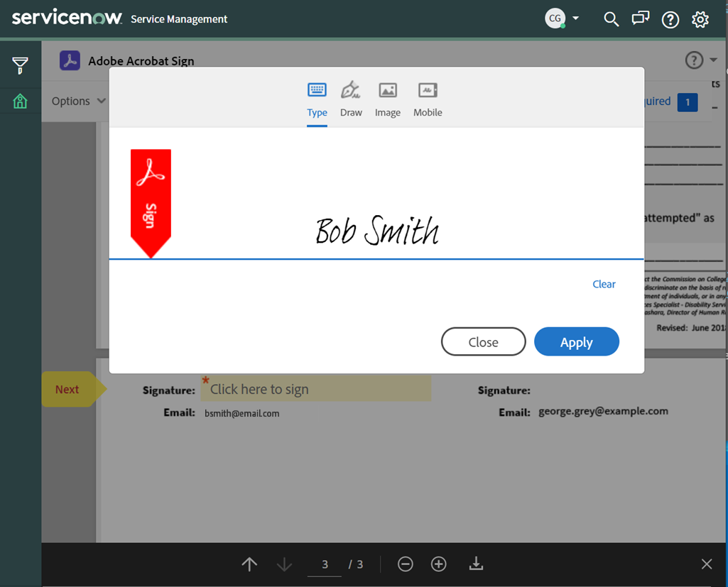
Task: Go to the next page with the down arrow
Action: (x=284, y=564)
